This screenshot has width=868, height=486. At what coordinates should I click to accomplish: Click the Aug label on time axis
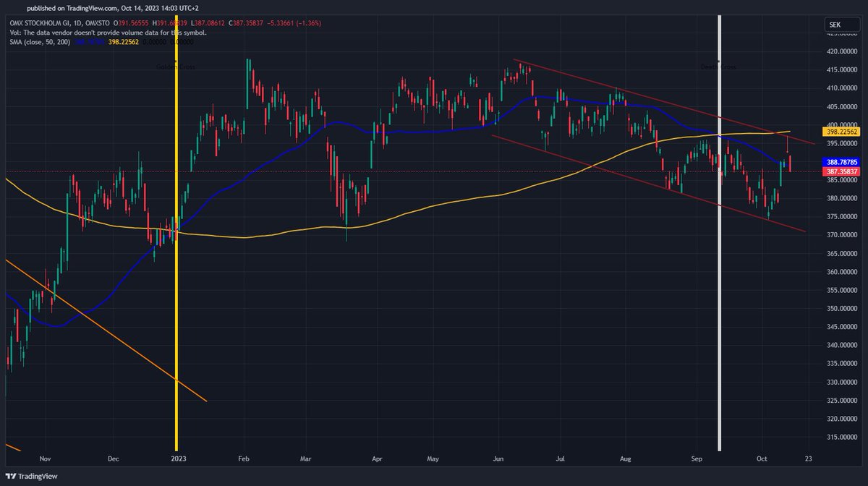[626, 459]
